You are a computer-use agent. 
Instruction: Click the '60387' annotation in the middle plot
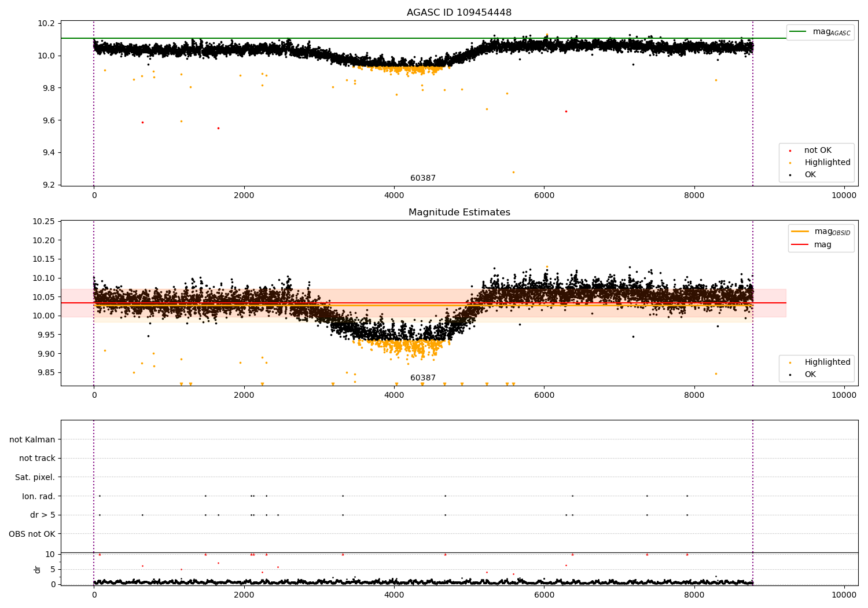pos(423,378)
